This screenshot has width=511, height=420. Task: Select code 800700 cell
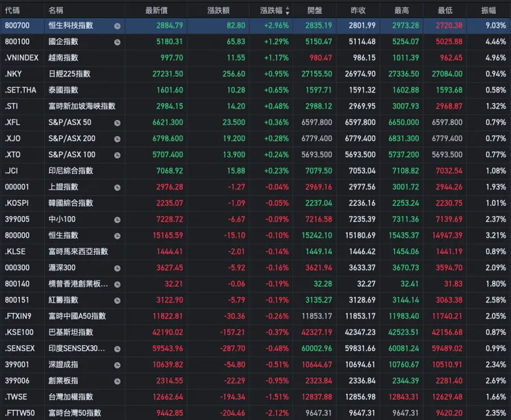pos(17,26)
